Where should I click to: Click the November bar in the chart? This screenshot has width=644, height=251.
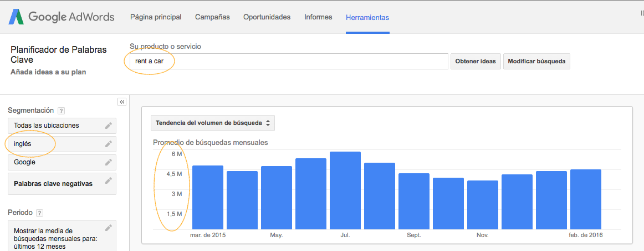point(483,205)
